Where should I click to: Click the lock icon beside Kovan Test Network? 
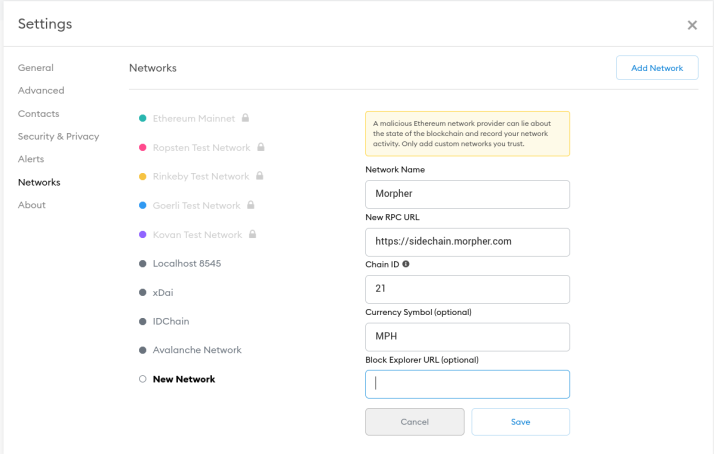pos(252,234)
